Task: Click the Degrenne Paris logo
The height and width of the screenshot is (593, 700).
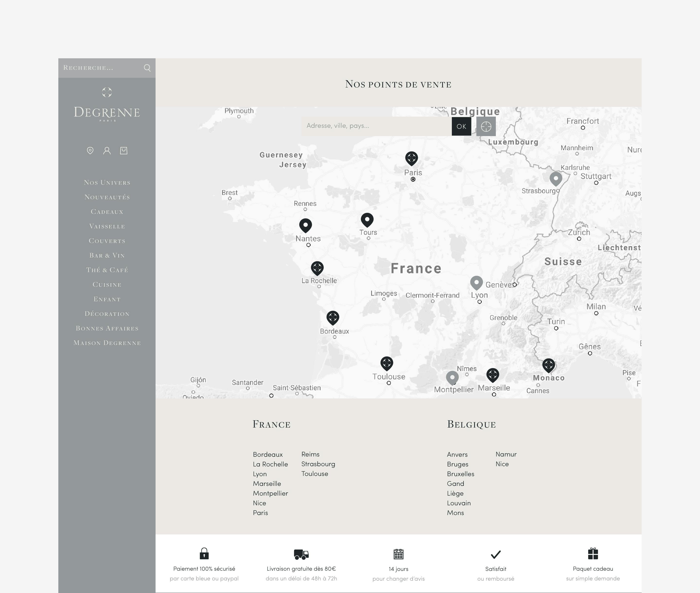Action: click(x=107, y=105)
